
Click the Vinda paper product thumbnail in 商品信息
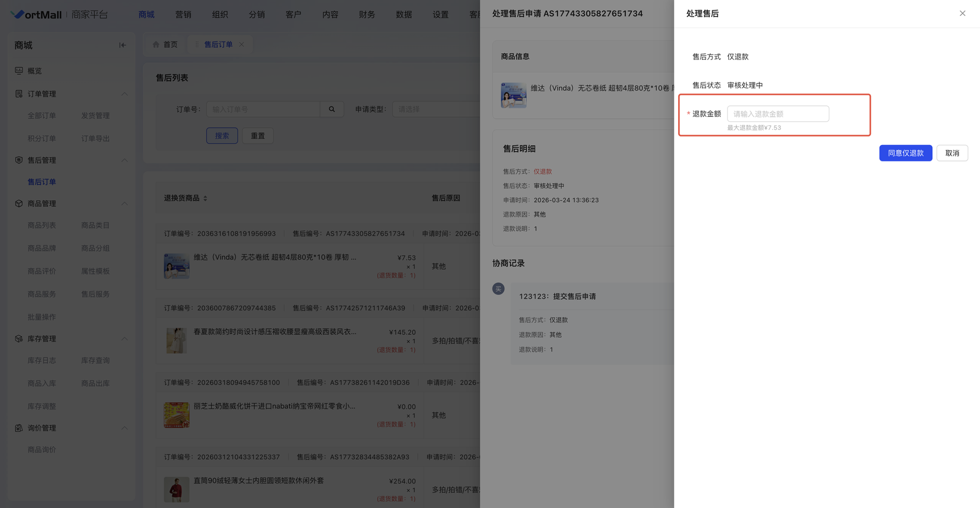513,95
